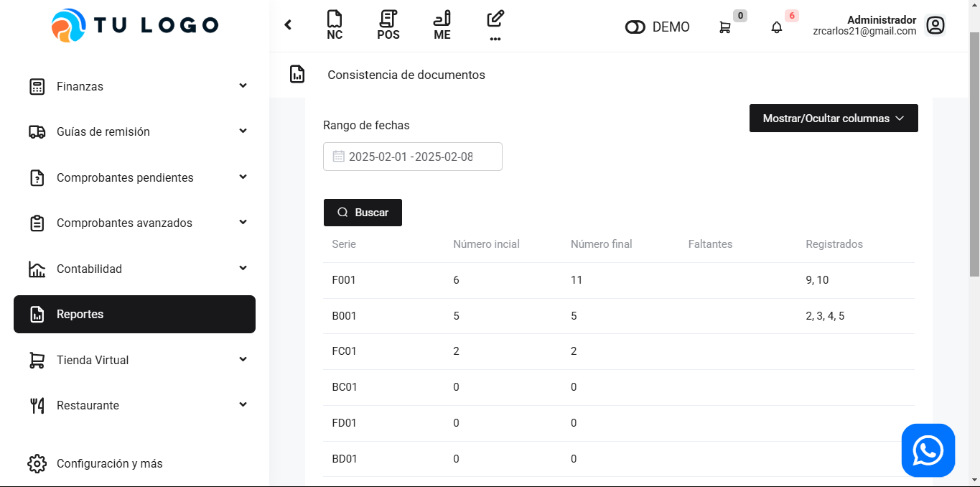Open Mostrar/Ocultar columnas dropdown
980x487 pixels.
point(833,119)
